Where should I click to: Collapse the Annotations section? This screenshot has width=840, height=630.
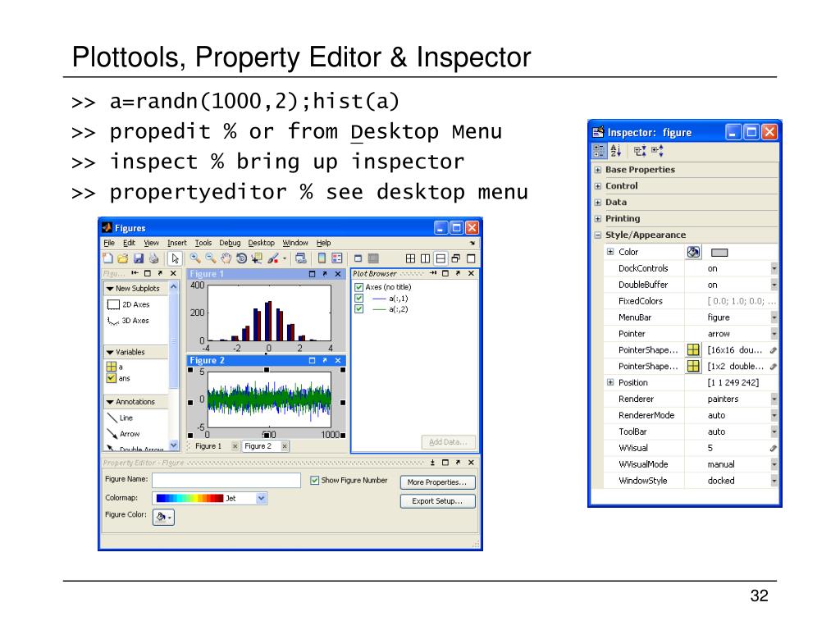click(x=110, y=402)
